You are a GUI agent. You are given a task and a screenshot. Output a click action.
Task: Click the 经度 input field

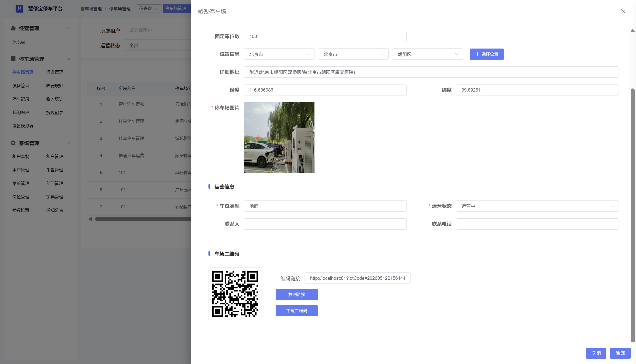click(325, 90)
